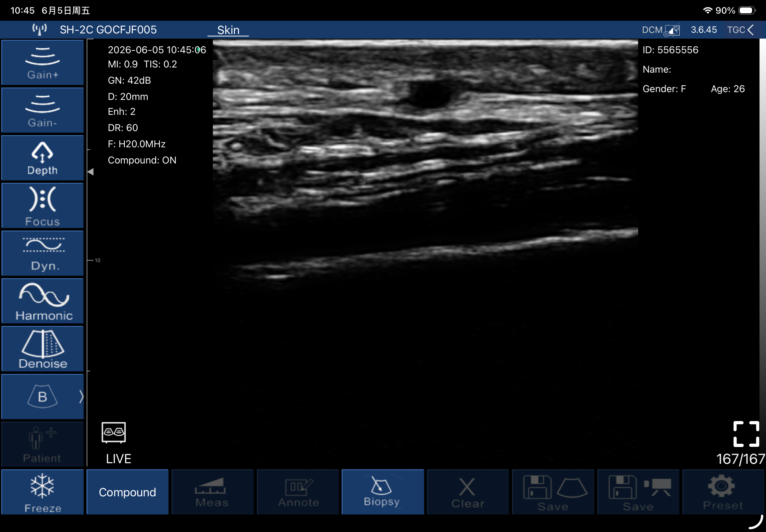
Task: Select probe name SH-2C GOCFJF005
Action: pos(108,30)
